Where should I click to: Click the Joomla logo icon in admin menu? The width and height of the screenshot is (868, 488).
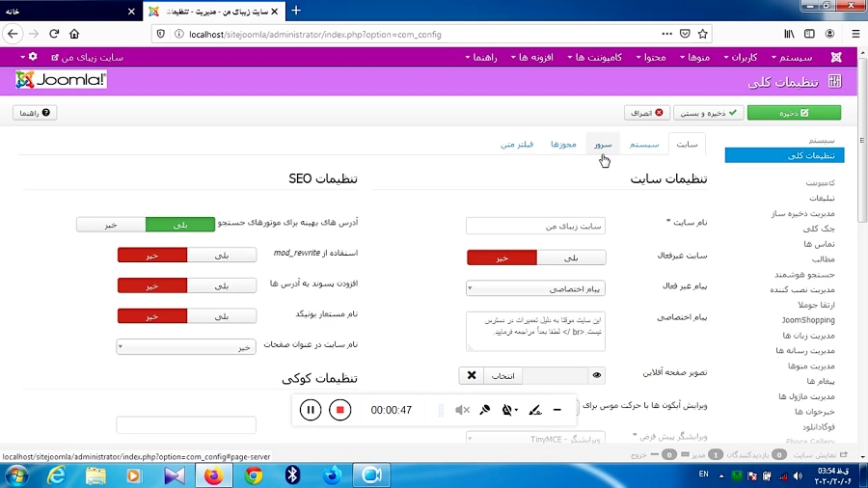pos(836,57)
